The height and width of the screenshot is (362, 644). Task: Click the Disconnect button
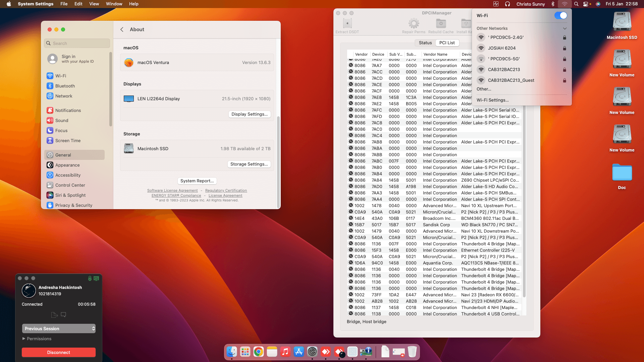[59, 352]
